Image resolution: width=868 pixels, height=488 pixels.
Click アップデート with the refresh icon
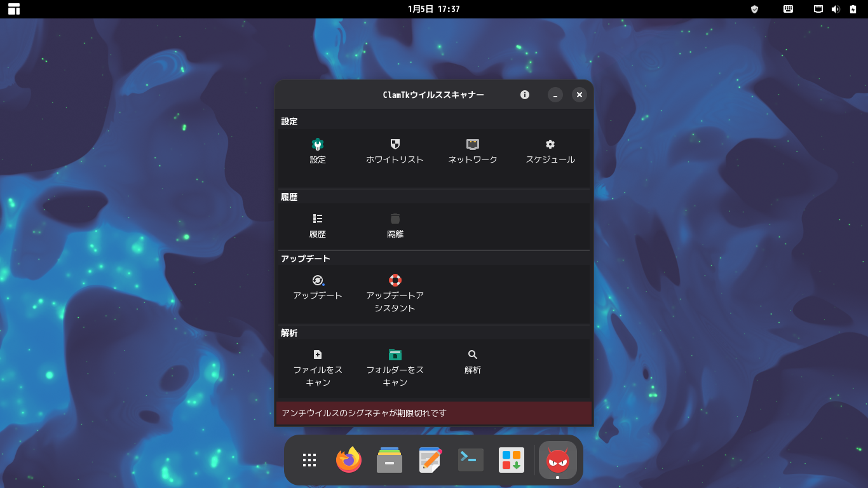(x=318, y=287)
